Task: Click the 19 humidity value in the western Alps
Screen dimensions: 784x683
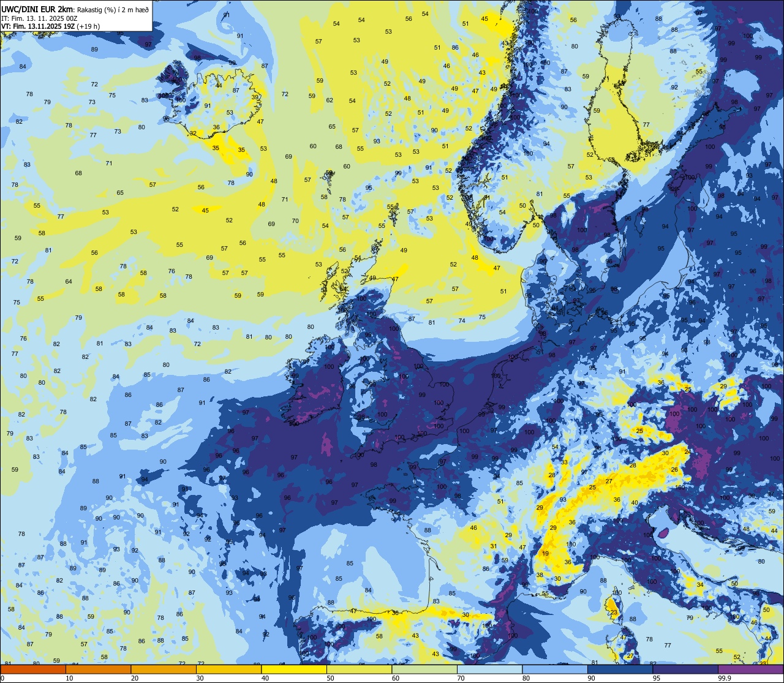Action: coord(546,553)
